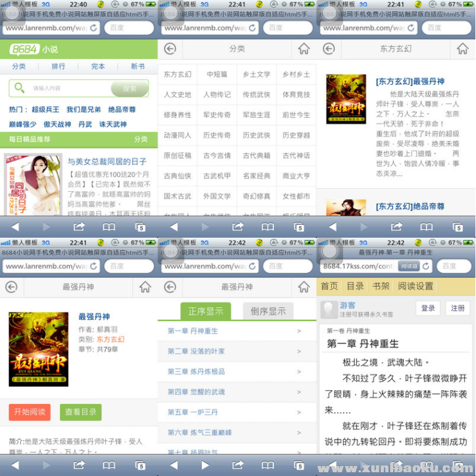Select the 阅读设置 tab in the reader
The width and height of the screenshot is (476, 476).
click(415, 286)
